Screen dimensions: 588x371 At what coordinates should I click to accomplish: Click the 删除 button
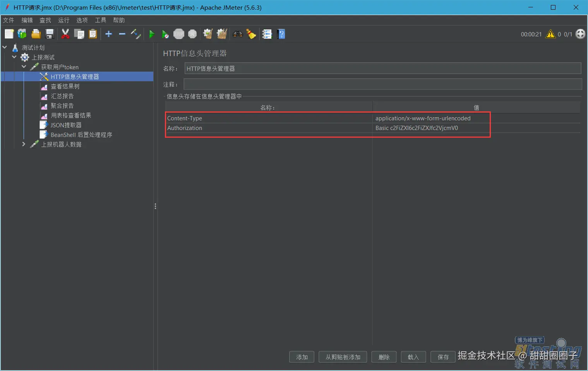click(384, 357)
